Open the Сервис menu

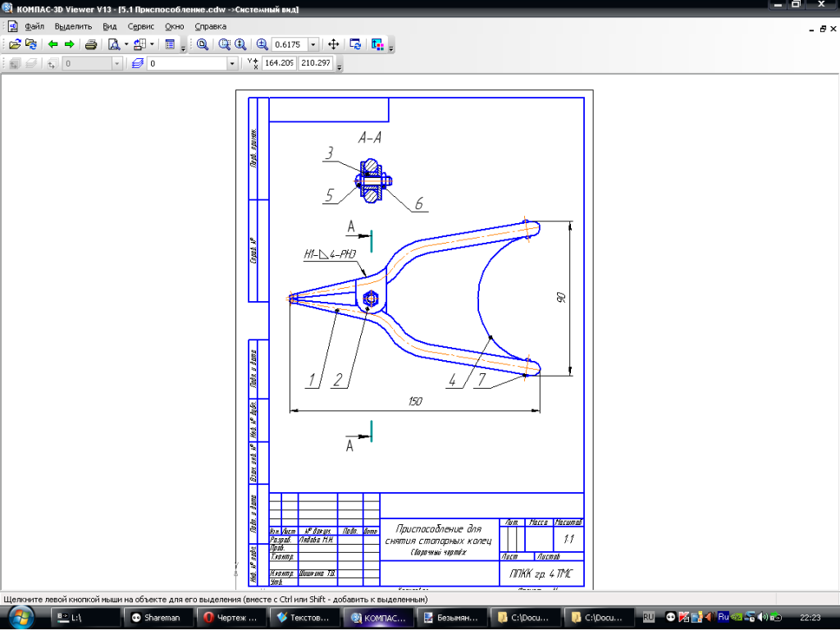(141, 26)
